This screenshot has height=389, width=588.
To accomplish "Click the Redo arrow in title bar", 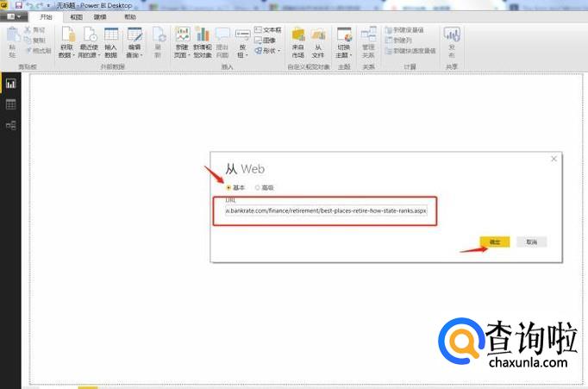I will coord(40,5).
